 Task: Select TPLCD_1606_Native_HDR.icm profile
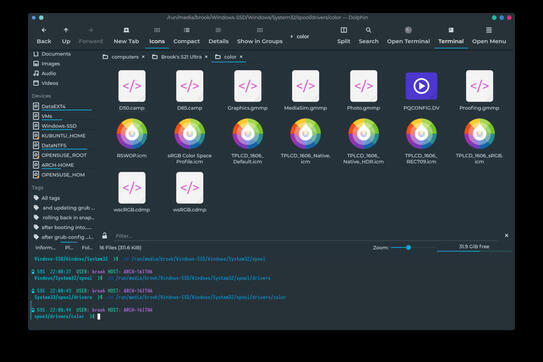[x=364, y=141]
